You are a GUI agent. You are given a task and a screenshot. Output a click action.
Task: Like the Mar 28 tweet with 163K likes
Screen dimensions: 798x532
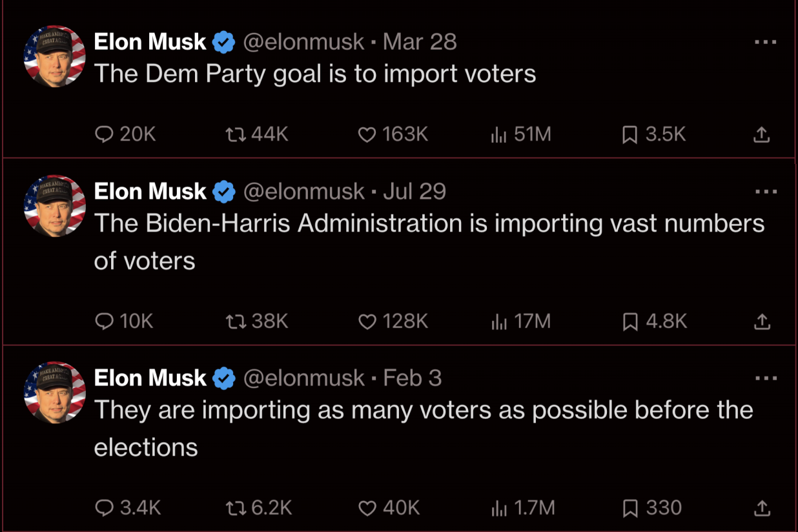click(x=367, y=134)
